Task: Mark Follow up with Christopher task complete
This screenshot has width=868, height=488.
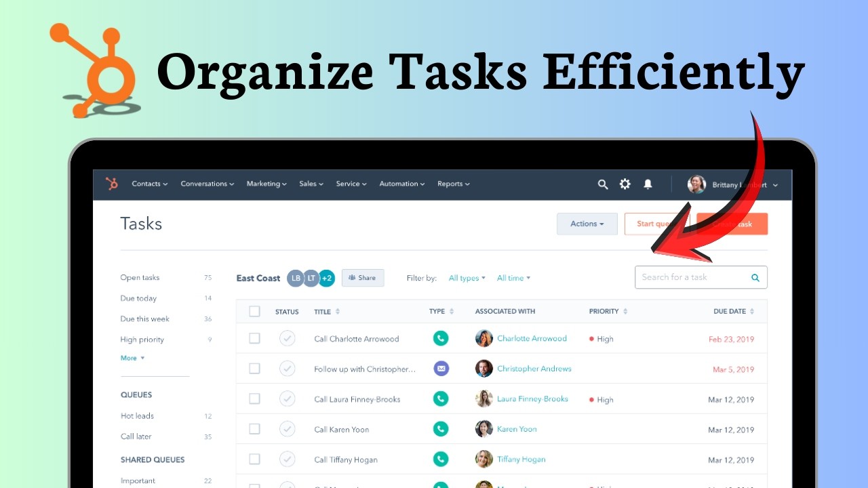Action: click(x=288, y=369)
